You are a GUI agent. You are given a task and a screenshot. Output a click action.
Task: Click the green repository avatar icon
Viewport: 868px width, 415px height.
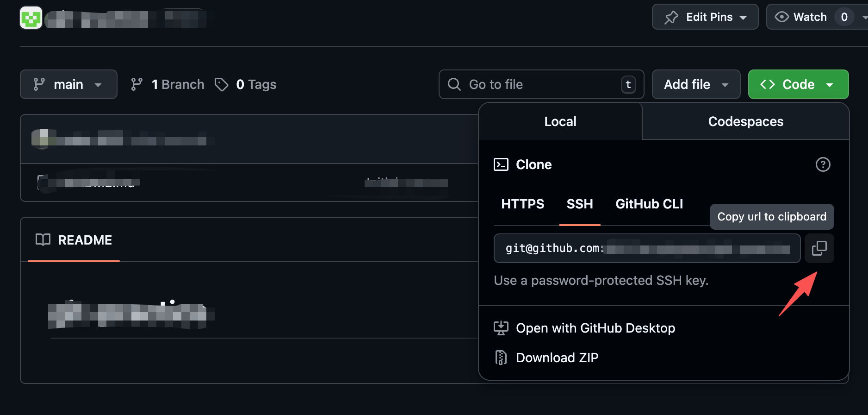tap(31, 18)
